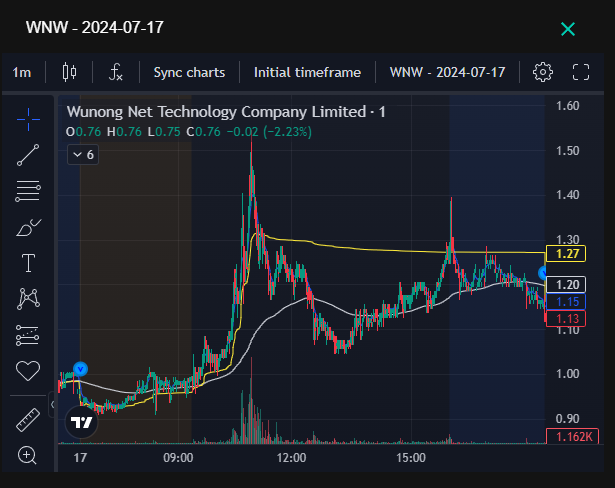Image resolution: width=615 pixels, height=488 pixels.
Task: Click the 1.50 price axis label
Action: click(568, 151)
